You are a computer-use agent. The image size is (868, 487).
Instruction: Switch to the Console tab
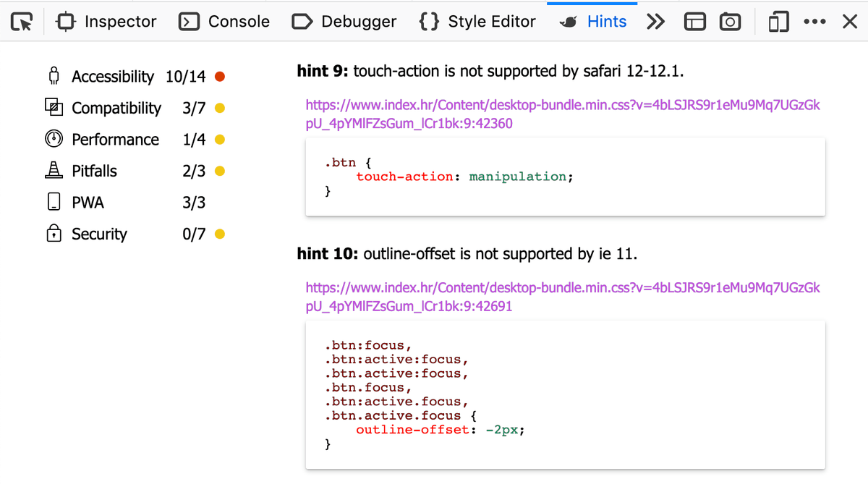pos(224,22)
